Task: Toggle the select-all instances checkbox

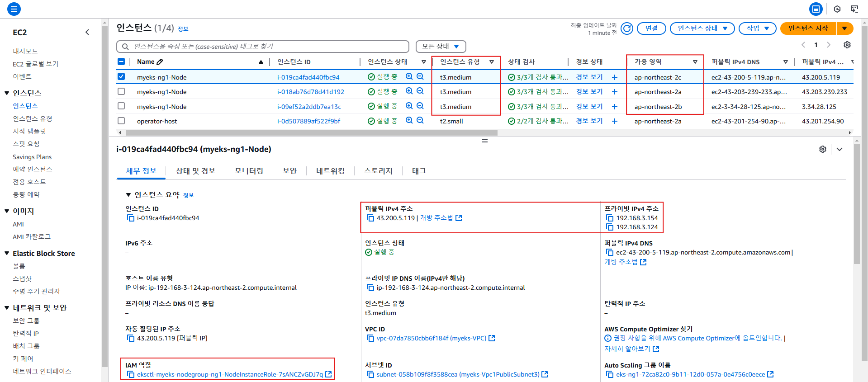Action: pyautogui.click(x=121, y=61)
